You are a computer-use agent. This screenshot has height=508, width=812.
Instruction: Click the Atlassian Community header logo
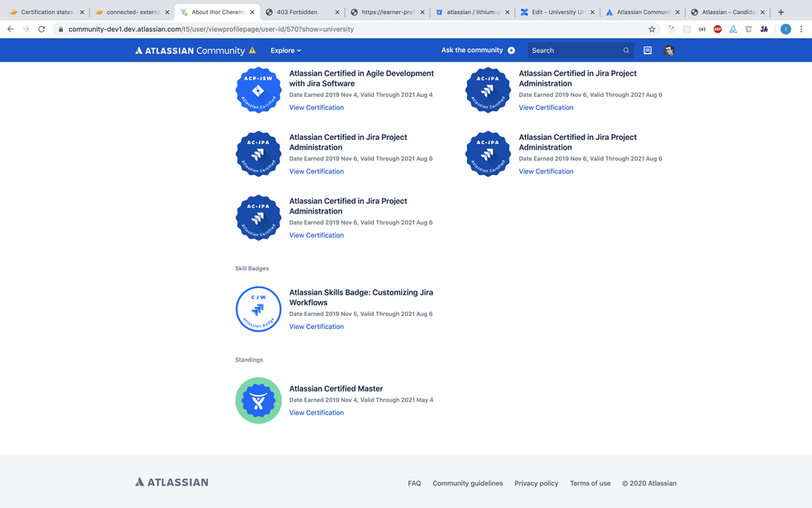click(x=190, y=50)
